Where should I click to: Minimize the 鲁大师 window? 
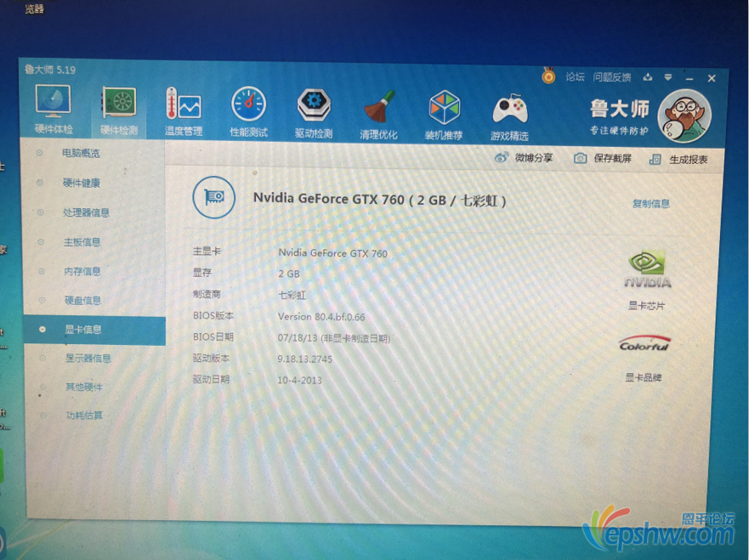tap(689, 78)
